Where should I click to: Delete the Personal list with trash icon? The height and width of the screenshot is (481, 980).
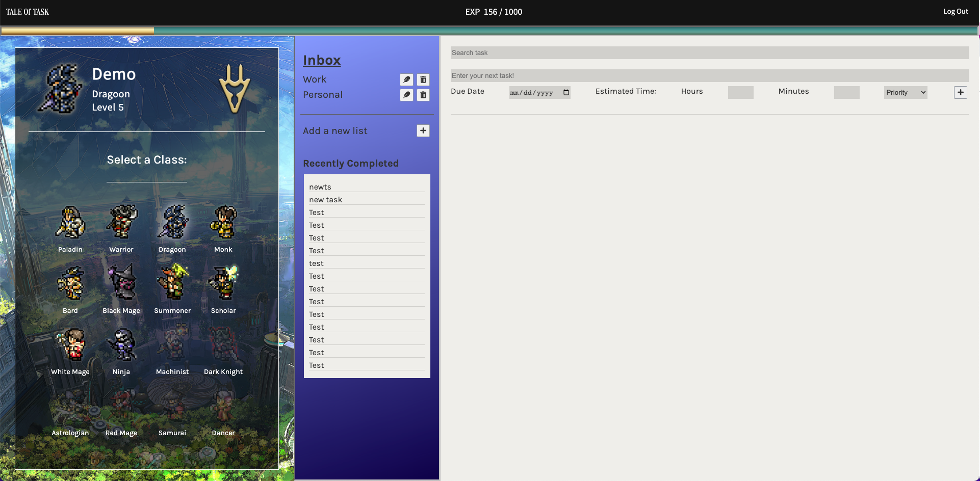[x=423, y=95]
